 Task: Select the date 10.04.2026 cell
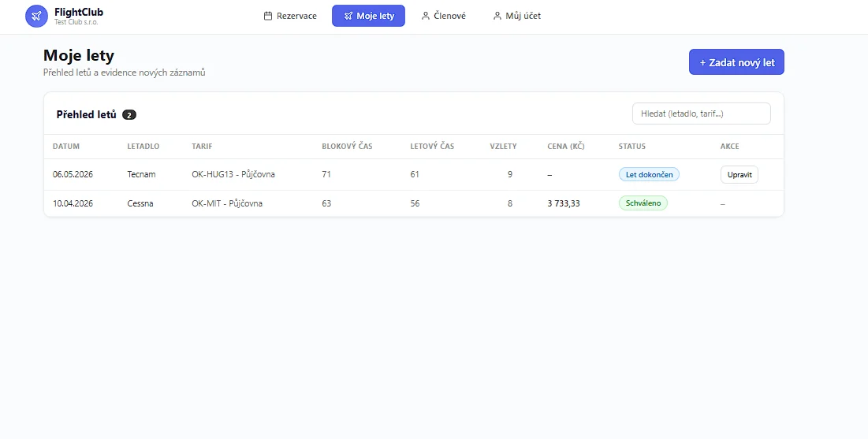(x=73, y=203)
